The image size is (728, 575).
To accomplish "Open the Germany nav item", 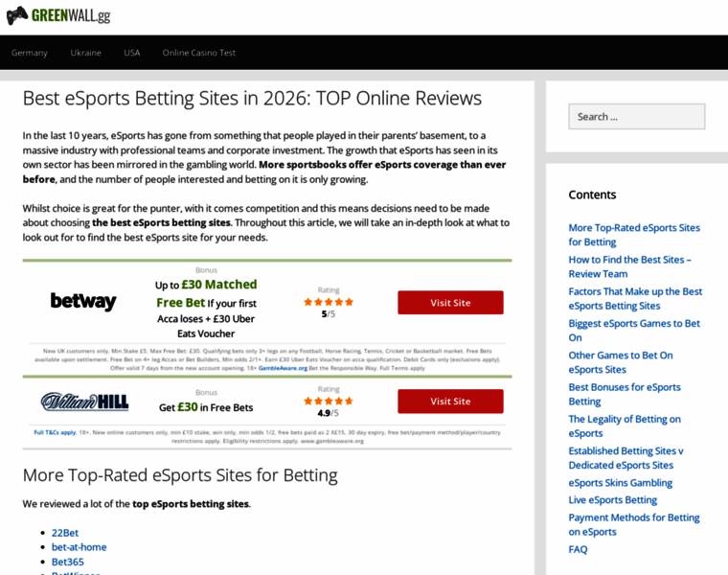I will tap(30, 53).
